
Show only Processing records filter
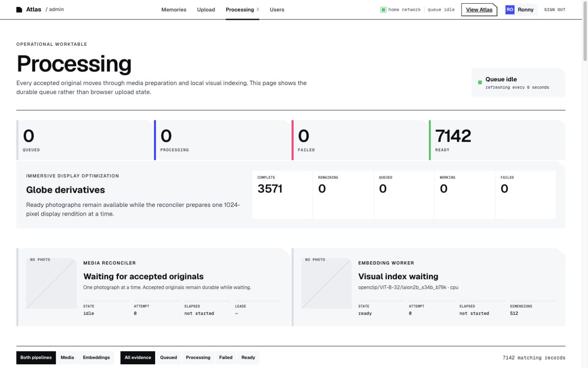198,358
